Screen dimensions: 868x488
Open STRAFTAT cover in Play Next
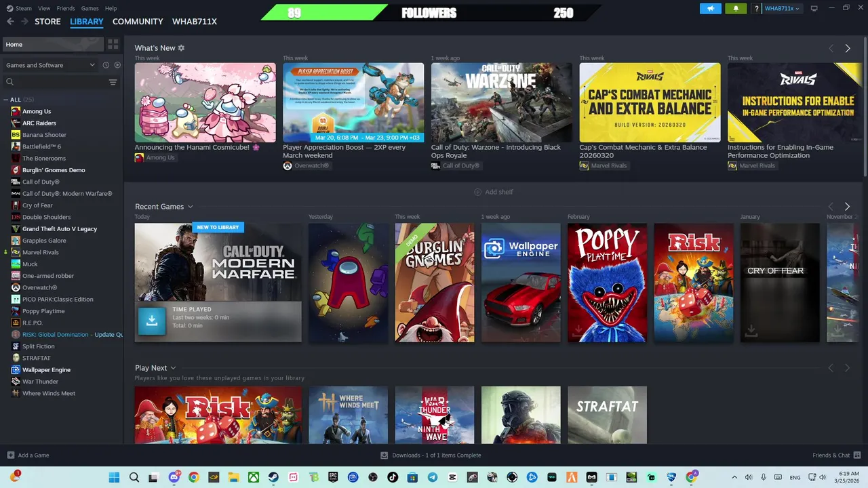pos(607,415)
